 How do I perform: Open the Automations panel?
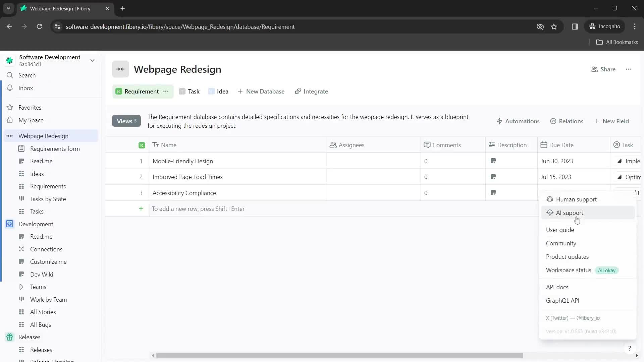coord(518,121)
